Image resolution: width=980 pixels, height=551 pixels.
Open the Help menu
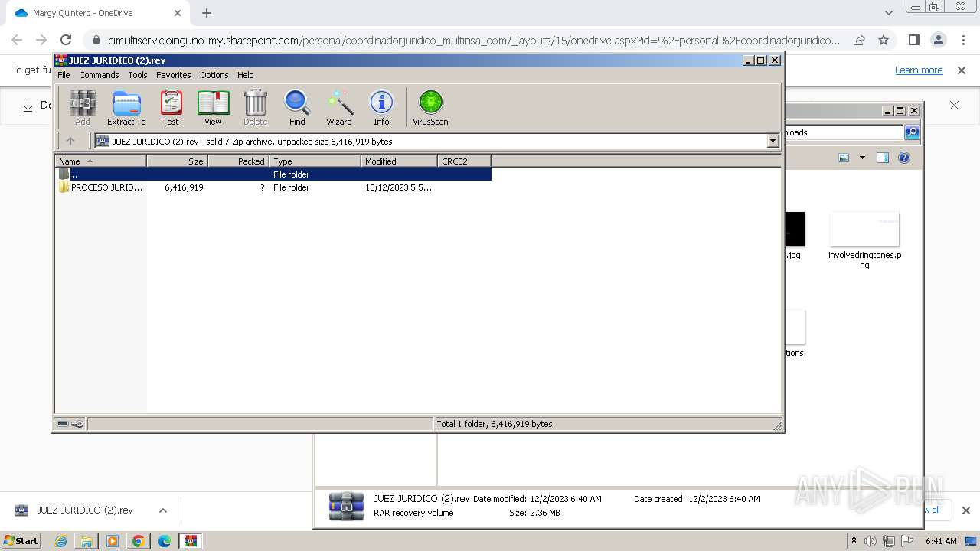point(245,75)
